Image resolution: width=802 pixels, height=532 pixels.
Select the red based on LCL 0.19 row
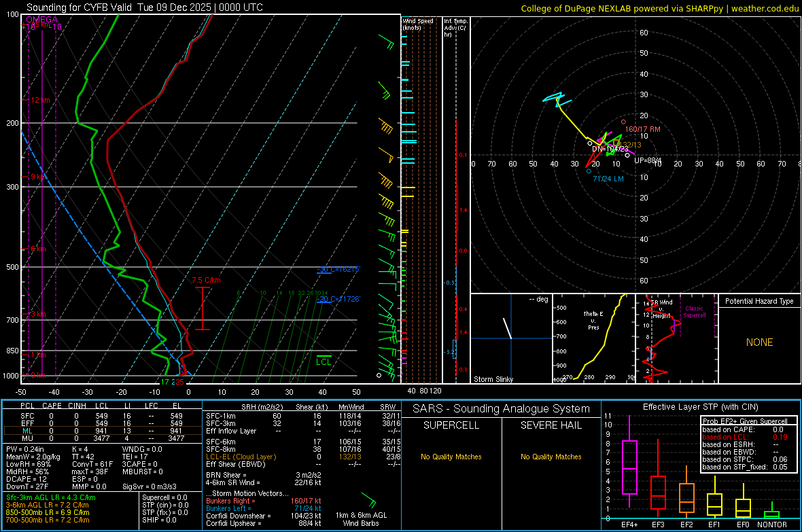tap(745, 437)
